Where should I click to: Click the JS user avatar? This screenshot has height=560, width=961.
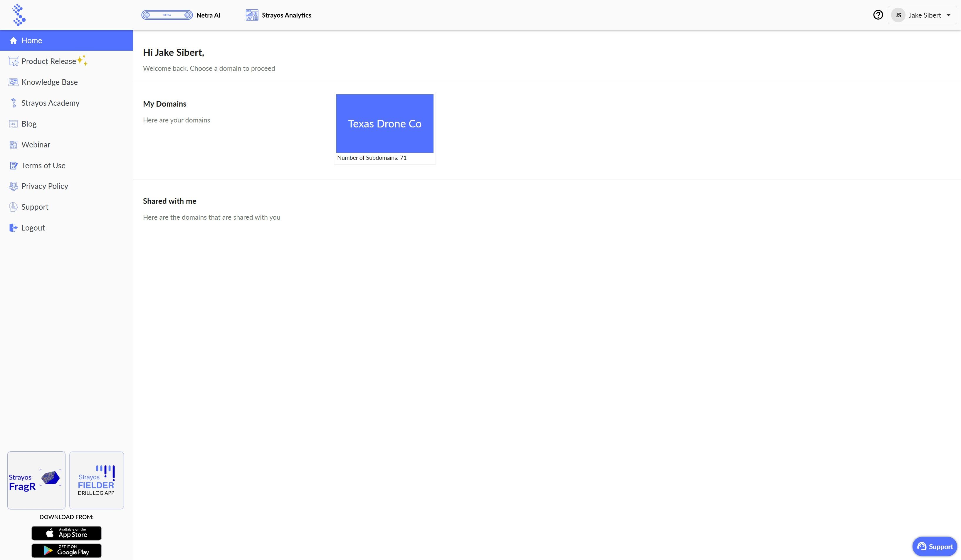[x=898, y=15]
